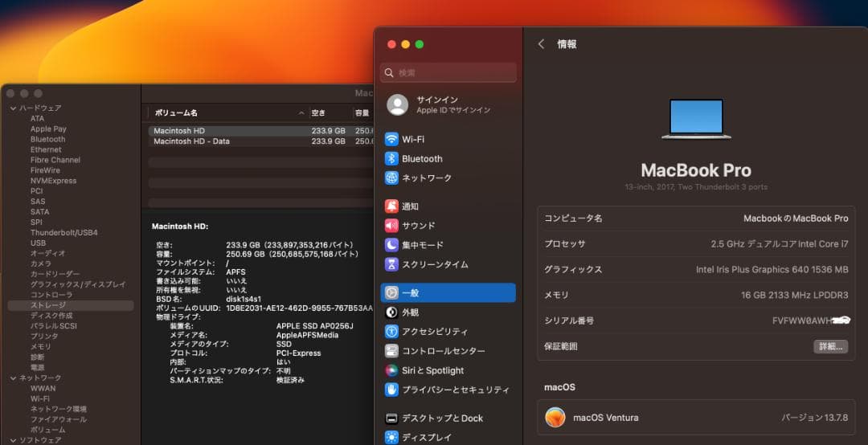Click the 16 GB 2133 MHz LPDDR3 value
The image size is (868, 445).
(x=794, y=295)
